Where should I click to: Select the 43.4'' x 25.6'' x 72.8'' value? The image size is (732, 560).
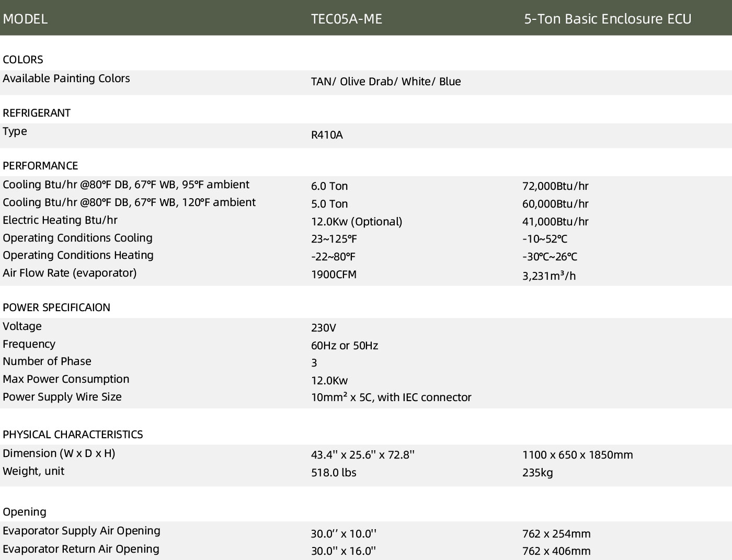(363, 455)
